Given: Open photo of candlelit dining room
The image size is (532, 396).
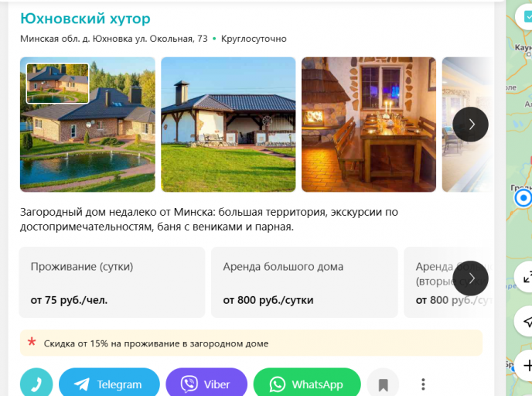Looking at the screenshot, I should [x=369, y=125].
